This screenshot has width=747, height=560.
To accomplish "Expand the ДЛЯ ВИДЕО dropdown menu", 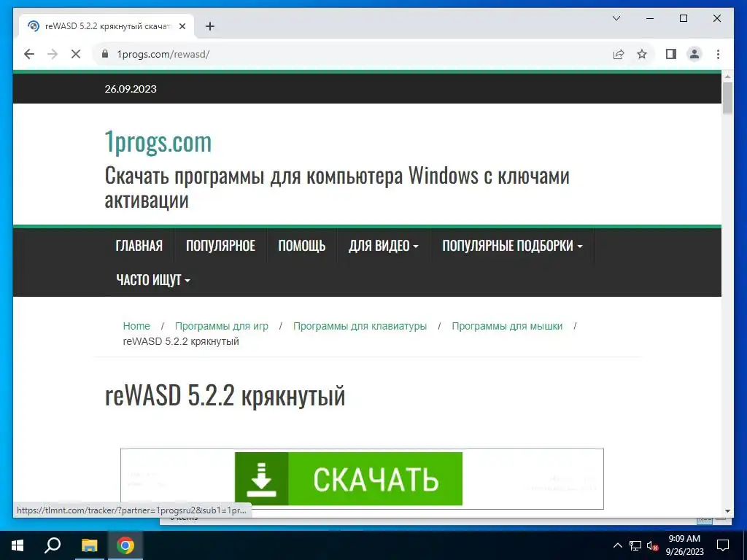I will coord(384,246).
